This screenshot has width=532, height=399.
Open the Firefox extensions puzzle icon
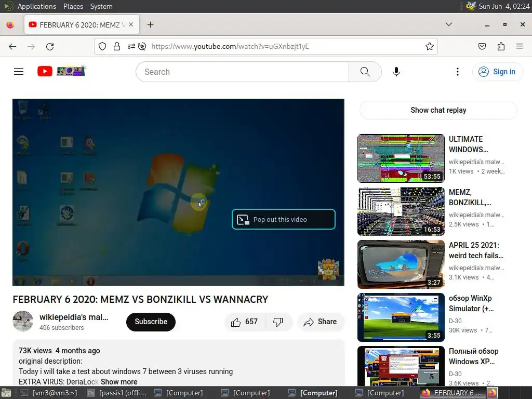coord(501,46)
